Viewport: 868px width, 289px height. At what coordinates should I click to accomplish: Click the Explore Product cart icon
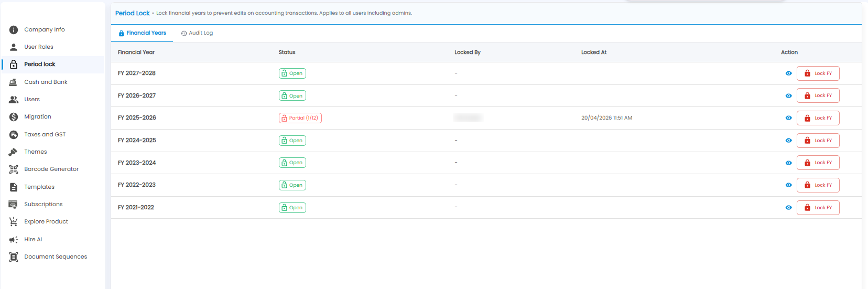pyautogui.click(x=14, y=222)
